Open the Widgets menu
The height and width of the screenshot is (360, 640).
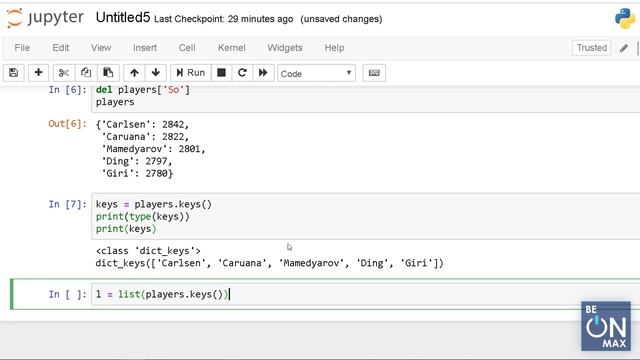tap(285, 48)
